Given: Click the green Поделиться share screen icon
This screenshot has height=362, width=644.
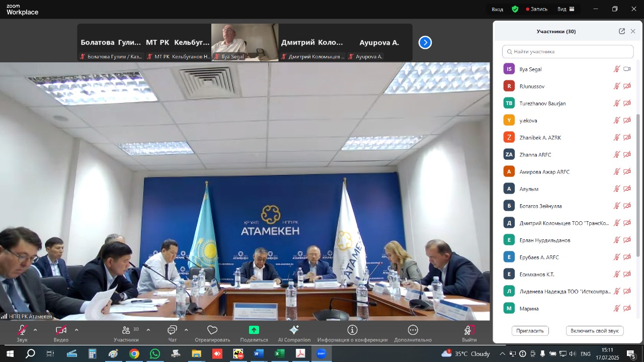Looking at the screenshot, I should click(254, 330).
